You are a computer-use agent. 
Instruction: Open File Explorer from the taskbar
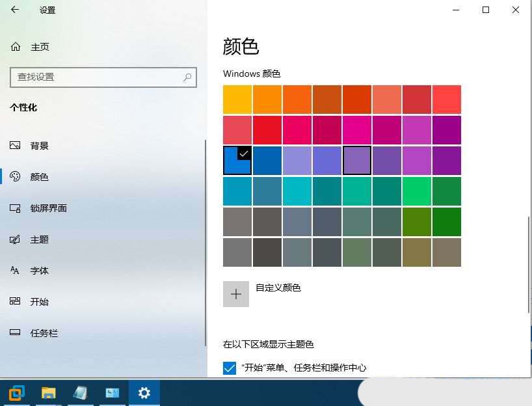(48, 392)
